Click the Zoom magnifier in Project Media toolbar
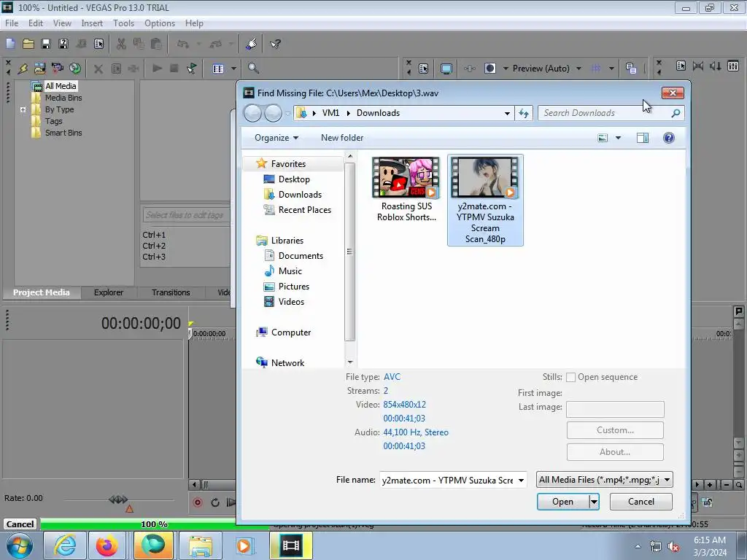Viewport: 747px width, 560px height. [253, 69]
